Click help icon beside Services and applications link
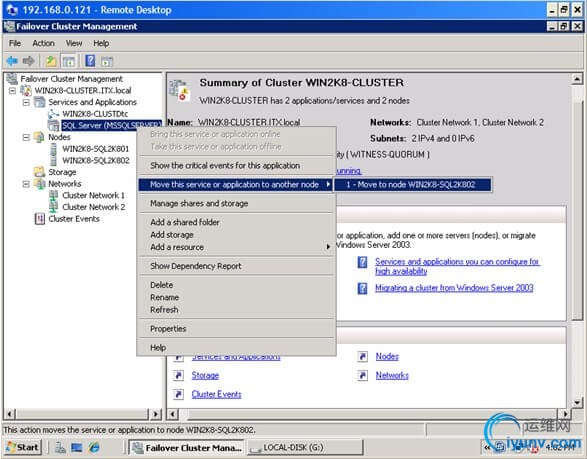Viewport: 587px width, 459px height. click(x=362, y=262)
